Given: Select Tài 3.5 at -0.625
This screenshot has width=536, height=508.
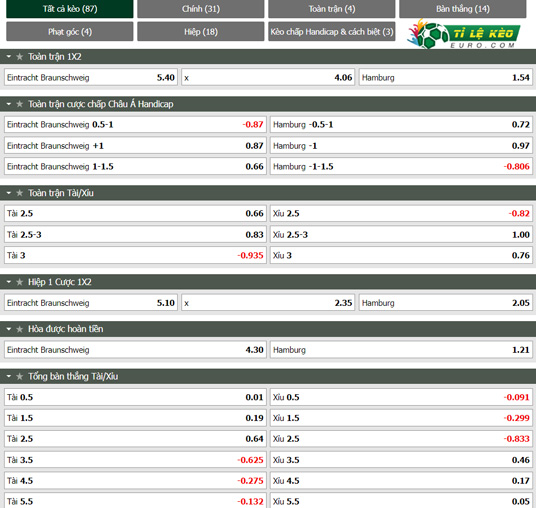Looking at the screenshot, I should tap(135, 460).
